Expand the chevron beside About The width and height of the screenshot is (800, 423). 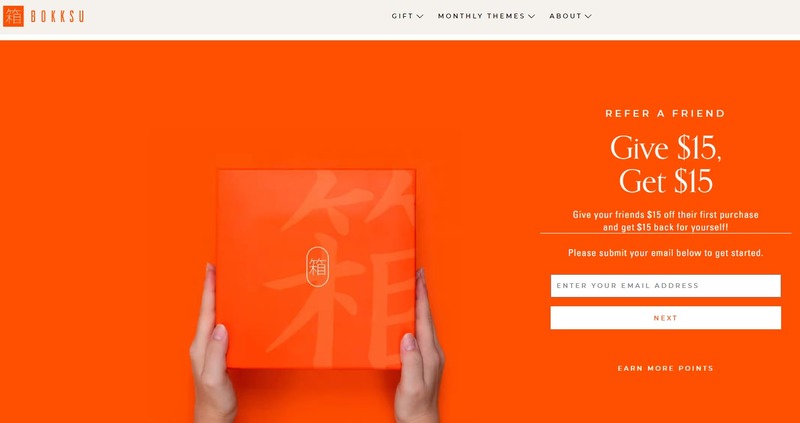tap(588, 16)
